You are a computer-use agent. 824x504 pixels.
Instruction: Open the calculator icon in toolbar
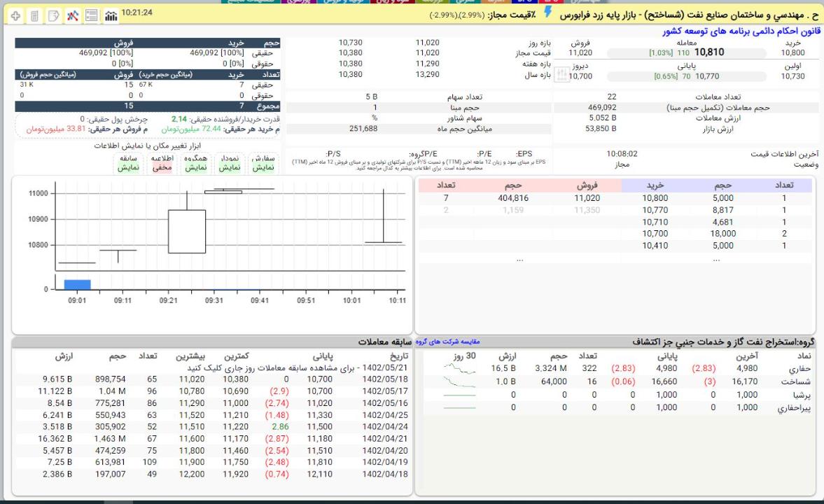point(34,15)
